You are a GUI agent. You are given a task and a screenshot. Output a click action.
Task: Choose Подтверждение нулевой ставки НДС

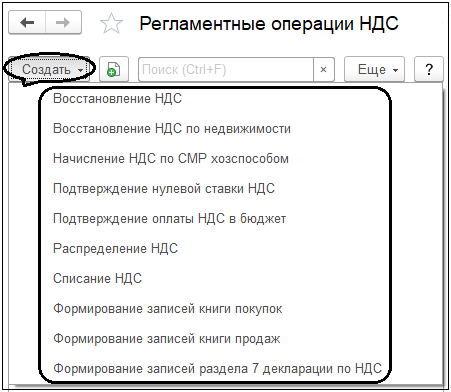(x=164, y=189)
